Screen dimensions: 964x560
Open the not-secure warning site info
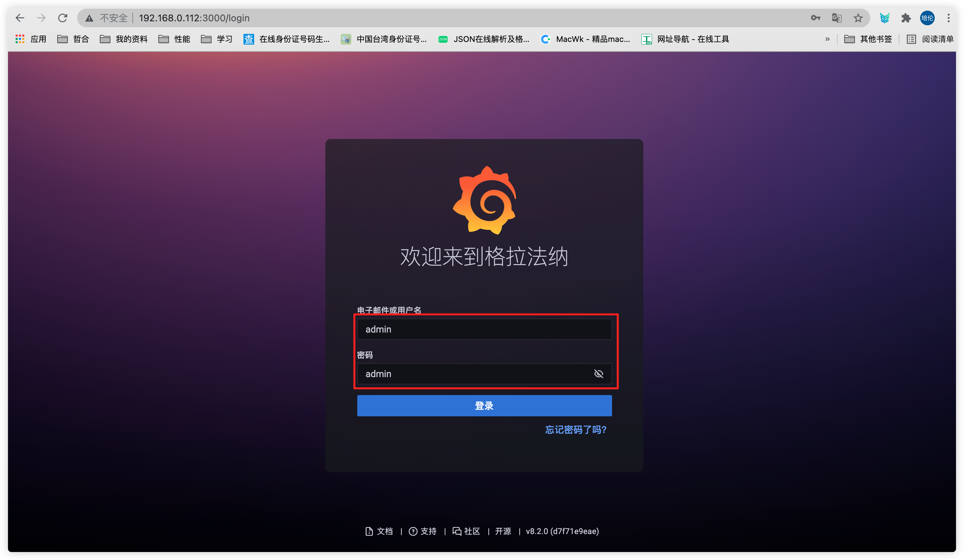(x=107, y=18)
